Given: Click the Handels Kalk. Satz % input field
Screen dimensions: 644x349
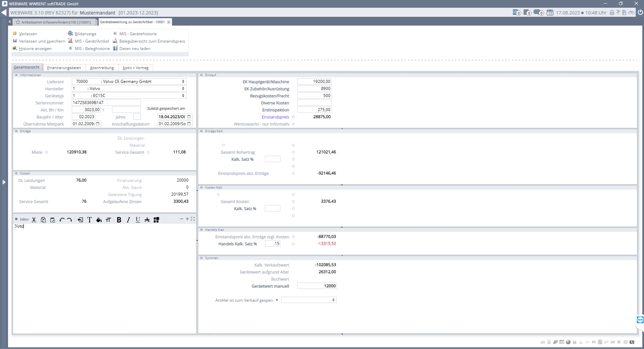Looking at the screenshot, I should 273,244.
